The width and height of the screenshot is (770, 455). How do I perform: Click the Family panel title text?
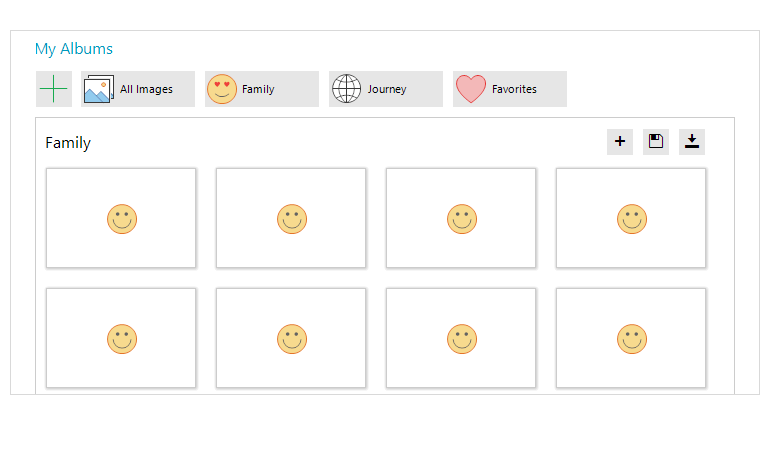pyautogui.click(x=68, y=143)
